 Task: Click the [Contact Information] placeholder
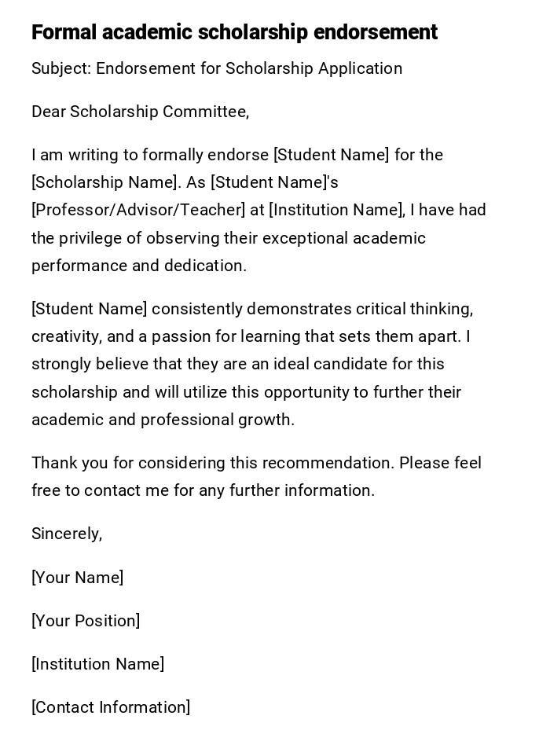coord(111,707)
